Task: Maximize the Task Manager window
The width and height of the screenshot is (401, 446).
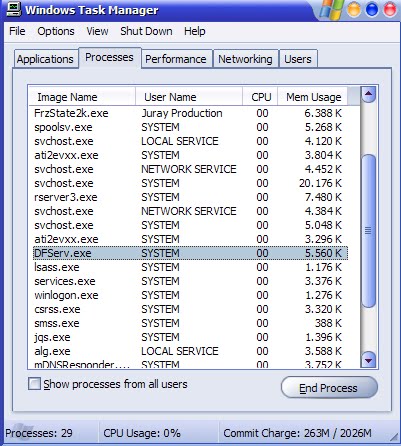Action: click(x=372, y=9)
